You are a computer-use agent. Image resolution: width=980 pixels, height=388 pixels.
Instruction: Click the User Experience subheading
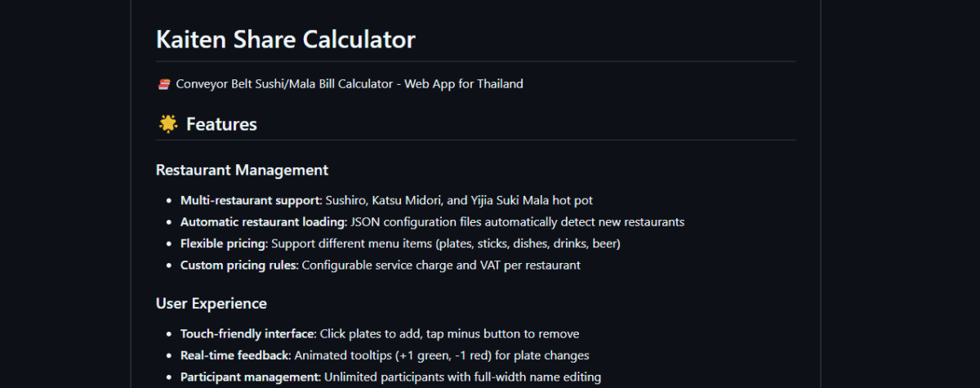pyautogui.click(x=212, y=304)
